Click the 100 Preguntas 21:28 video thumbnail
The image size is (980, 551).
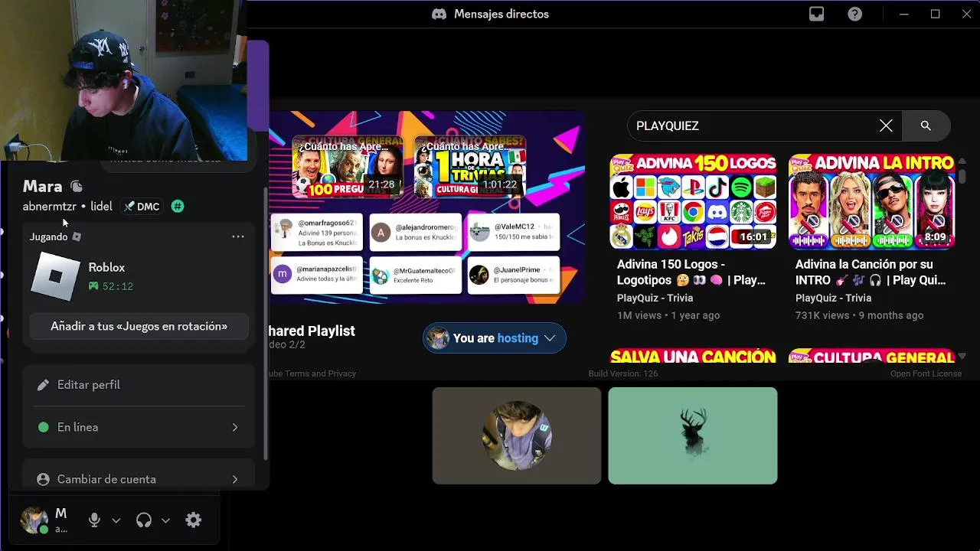click(347, 166)
